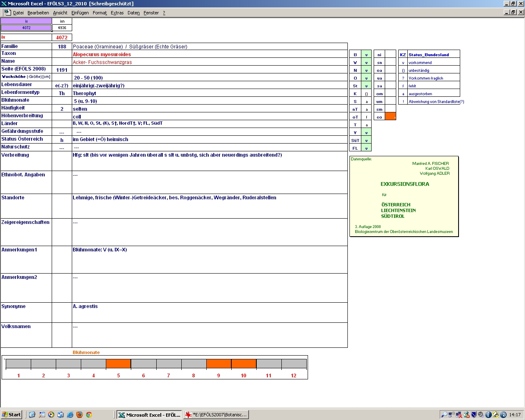The width and height of the screenshot is (525, 420).
Task: Click the security shield tray icon
Action: 474,415
